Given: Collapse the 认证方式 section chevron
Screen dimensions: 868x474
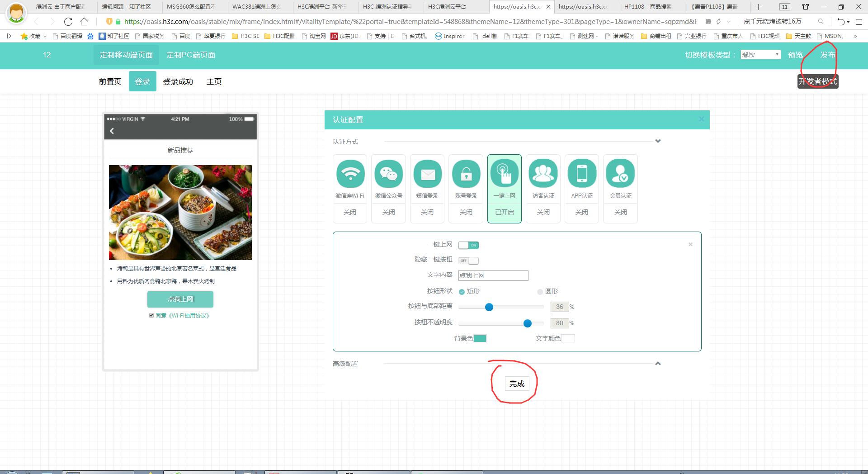Looking at the screenshot, I should (658, 141).
